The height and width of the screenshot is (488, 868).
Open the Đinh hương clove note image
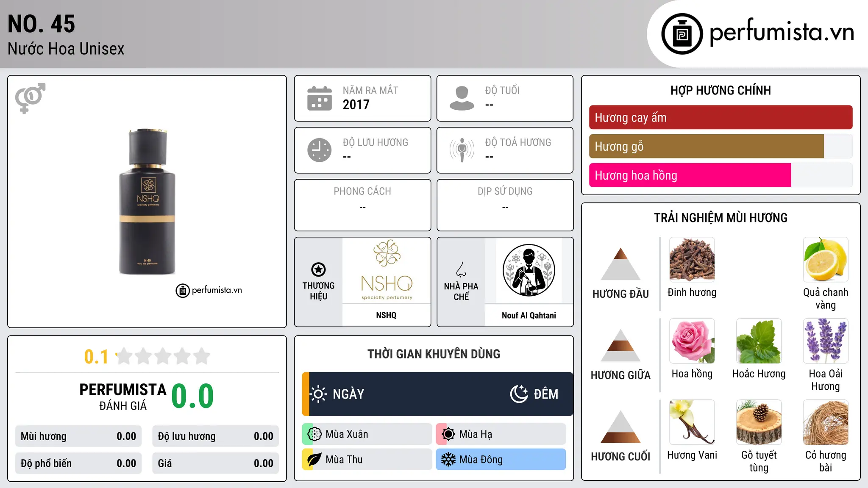click(692, 260)
